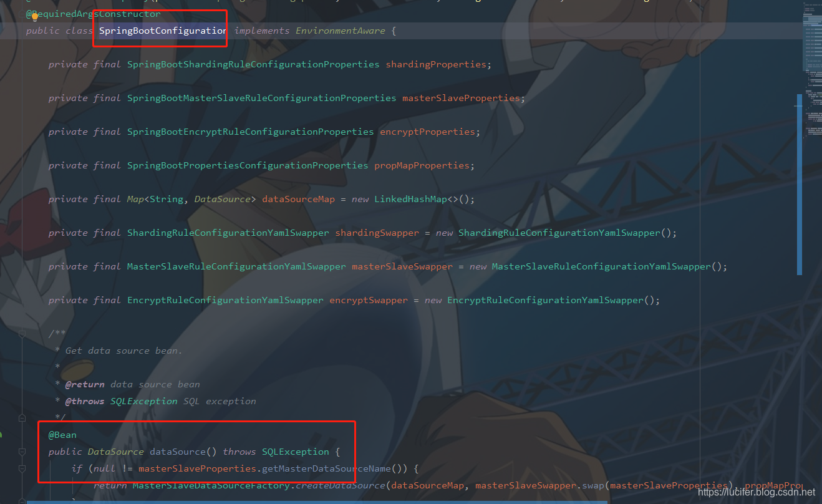Click the masterSlaveProperties field declaration name
Screen dimensions: 822x504
[x=461, y=98]
